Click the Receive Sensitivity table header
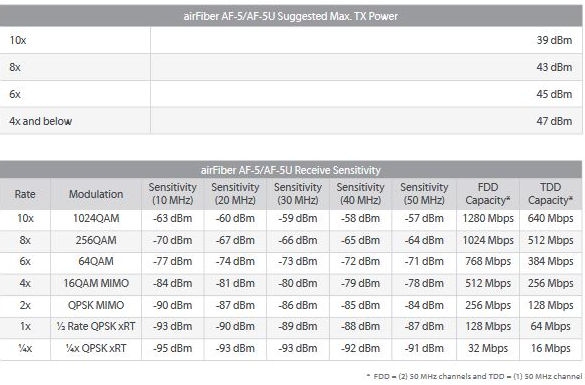 click(291, 170)
